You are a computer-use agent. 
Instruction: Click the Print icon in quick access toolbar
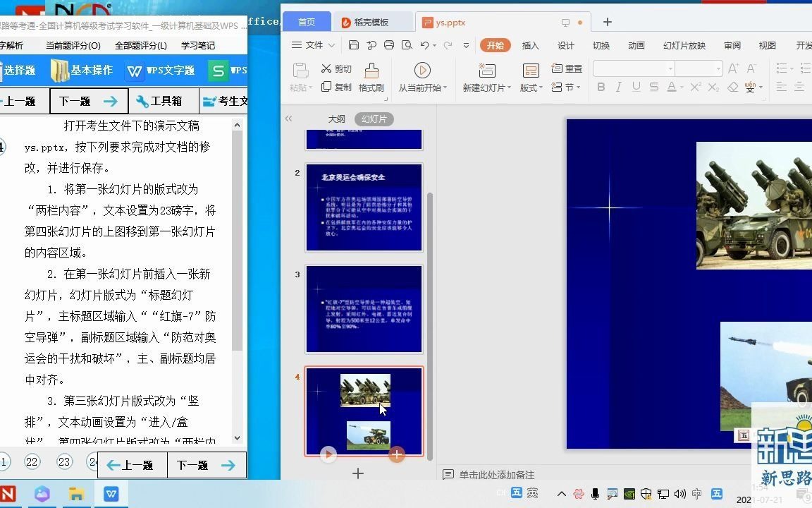coord(390,44)
